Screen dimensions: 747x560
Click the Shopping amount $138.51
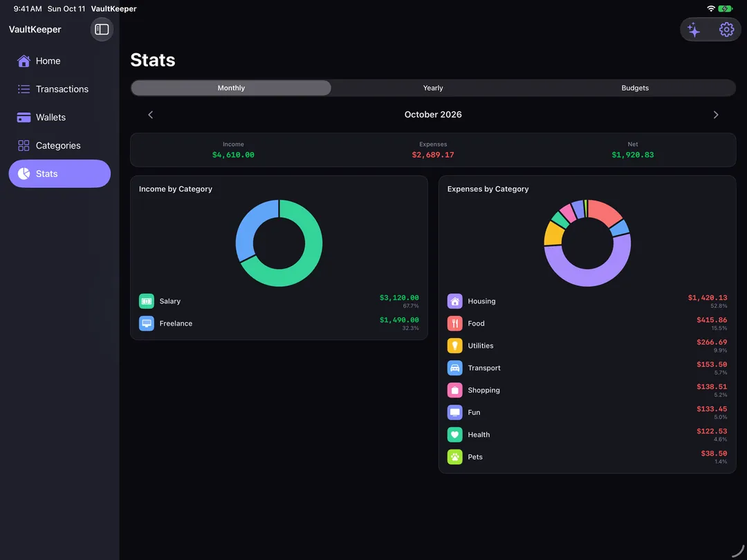(712, 386)
